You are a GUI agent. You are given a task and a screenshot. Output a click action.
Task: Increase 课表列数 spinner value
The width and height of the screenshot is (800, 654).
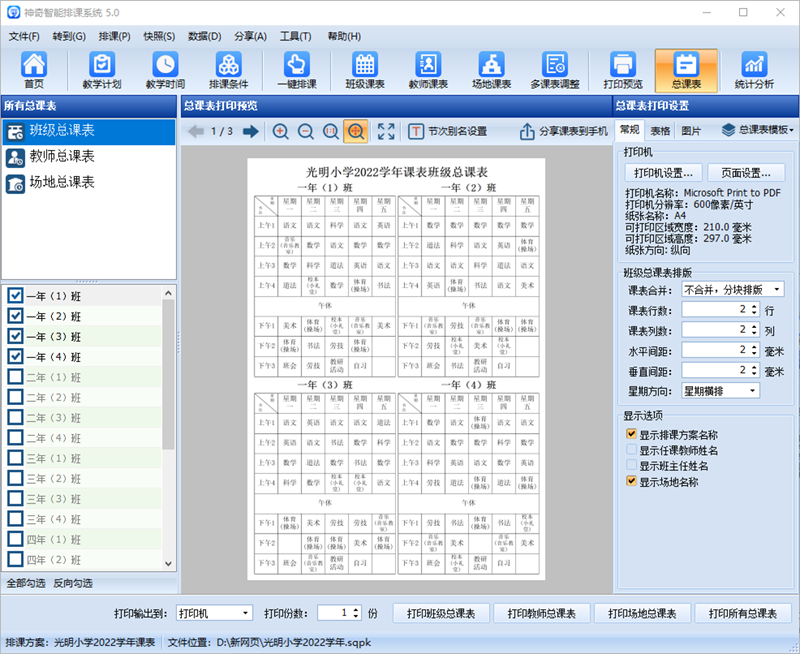click(x=755, y=327)
